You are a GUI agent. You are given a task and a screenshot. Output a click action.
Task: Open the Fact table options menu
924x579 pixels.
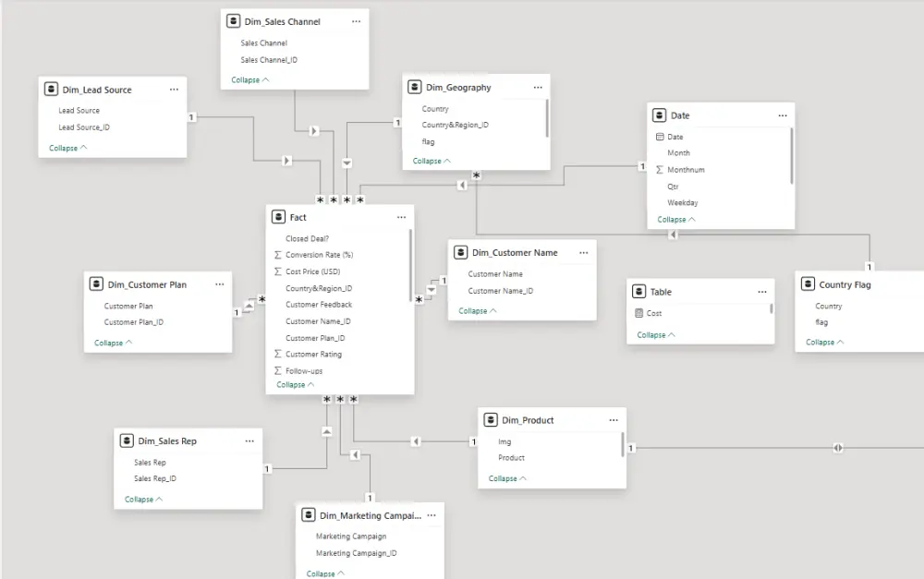[401, 217]
